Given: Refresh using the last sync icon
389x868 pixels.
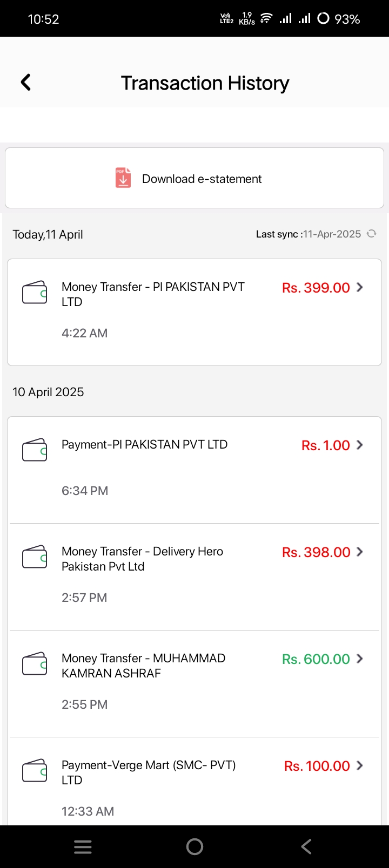Looking at the screenshot, I should 371,234.
